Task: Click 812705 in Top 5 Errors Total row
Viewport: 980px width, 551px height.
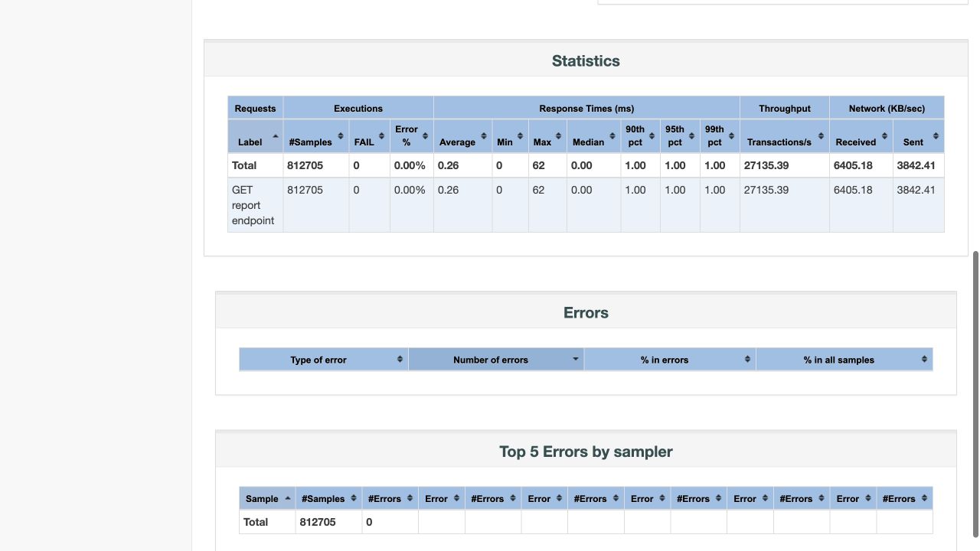Action: (x=318, y=522)
